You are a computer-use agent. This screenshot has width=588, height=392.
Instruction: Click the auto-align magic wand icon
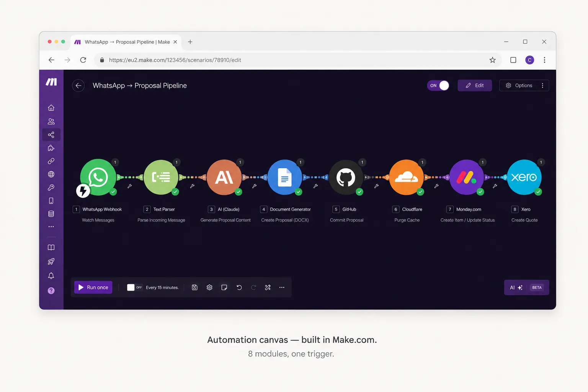pyautogui.click(x=268, y=287)
